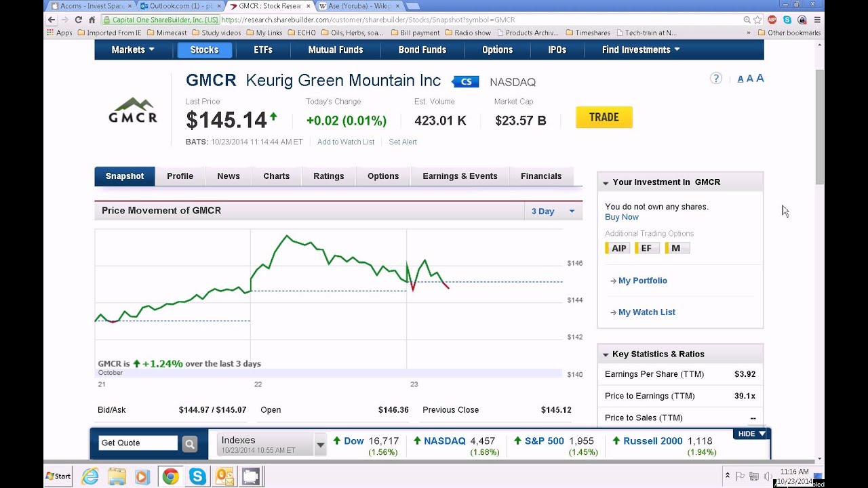Click the CS security type badge
The height and width of the screenshot is (488, 868).
466,81
